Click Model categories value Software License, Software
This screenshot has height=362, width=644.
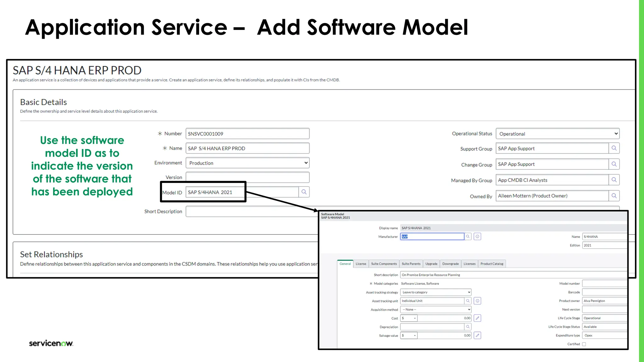pyautogui.click(x=420, y=284)
